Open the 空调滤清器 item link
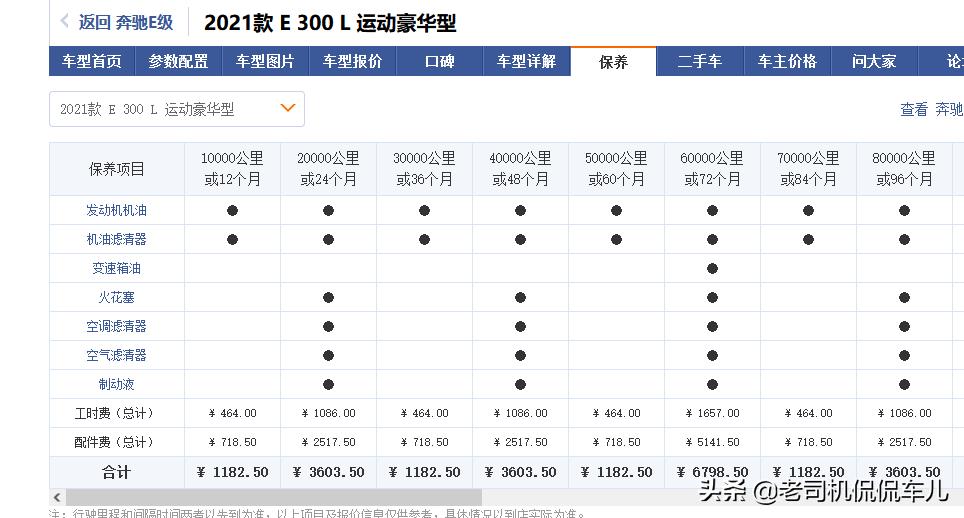 point(116,326)
